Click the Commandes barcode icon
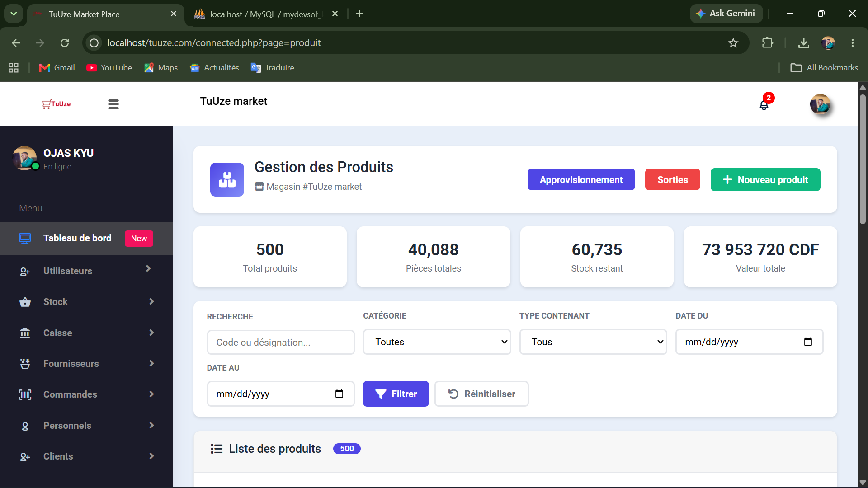 coord(25,394)
